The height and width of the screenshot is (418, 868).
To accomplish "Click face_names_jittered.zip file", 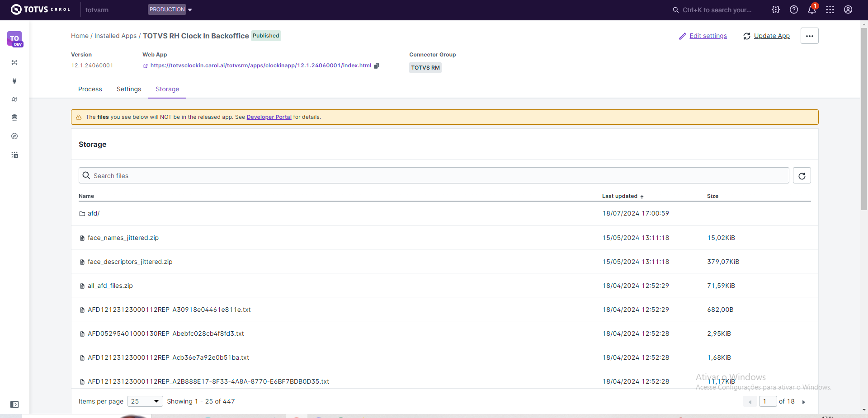I will tap(123, 238).
